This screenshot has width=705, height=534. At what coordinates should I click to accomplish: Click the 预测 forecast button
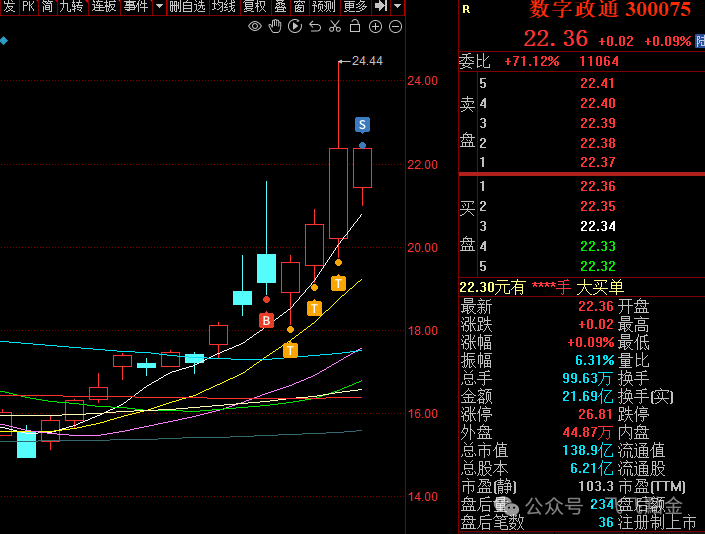324,6
